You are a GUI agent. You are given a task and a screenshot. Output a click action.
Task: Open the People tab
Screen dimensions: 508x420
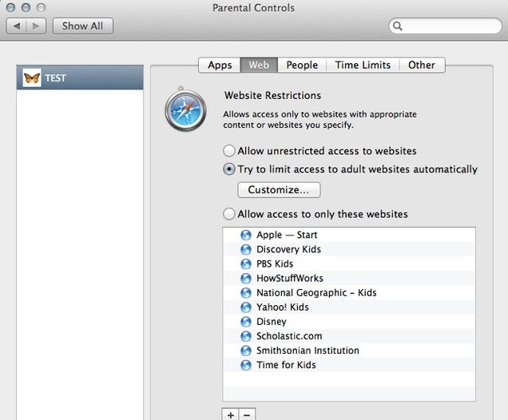(x=302, y=65)
